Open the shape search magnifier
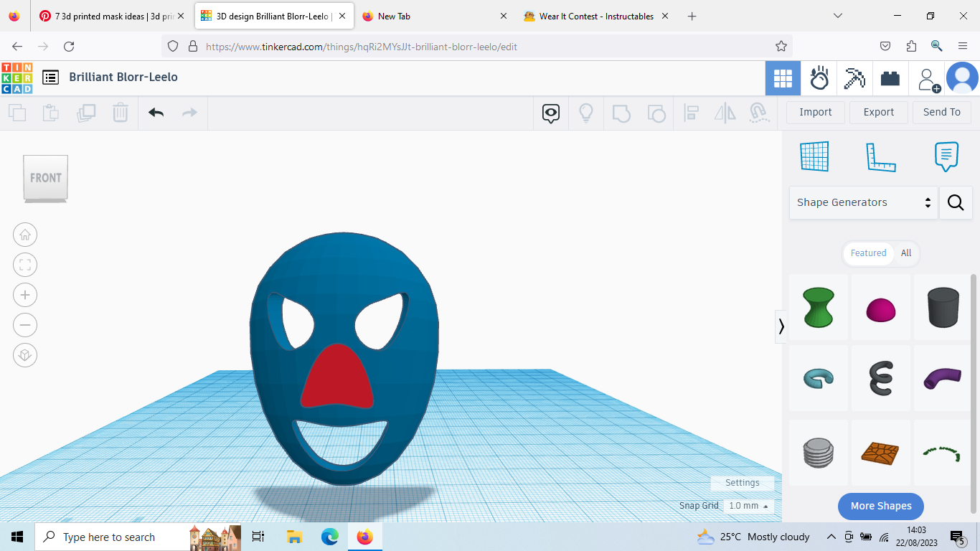980x551 pixels. (x=956, y=202)
